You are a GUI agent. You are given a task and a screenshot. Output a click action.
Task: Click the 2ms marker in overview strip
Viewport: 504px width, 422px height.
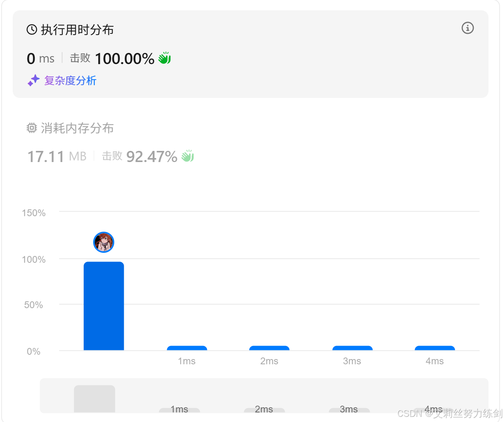[264, 410]
